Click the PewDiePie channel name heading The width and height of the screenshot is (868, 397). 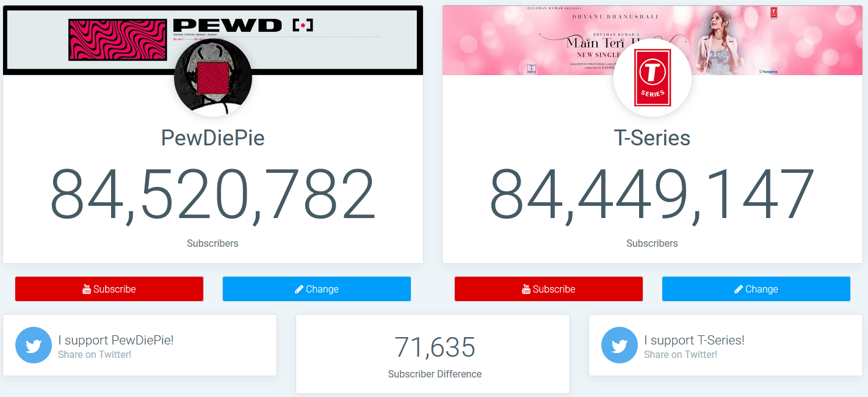(213, 138)
